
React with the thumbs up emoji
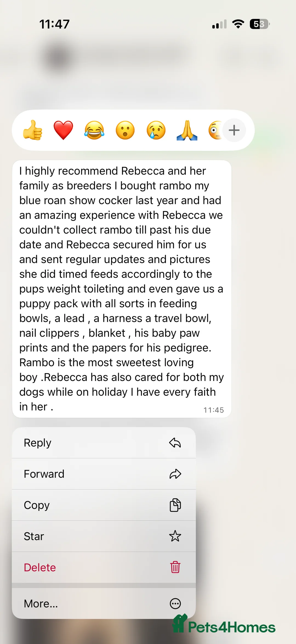(x=33, y=130)
